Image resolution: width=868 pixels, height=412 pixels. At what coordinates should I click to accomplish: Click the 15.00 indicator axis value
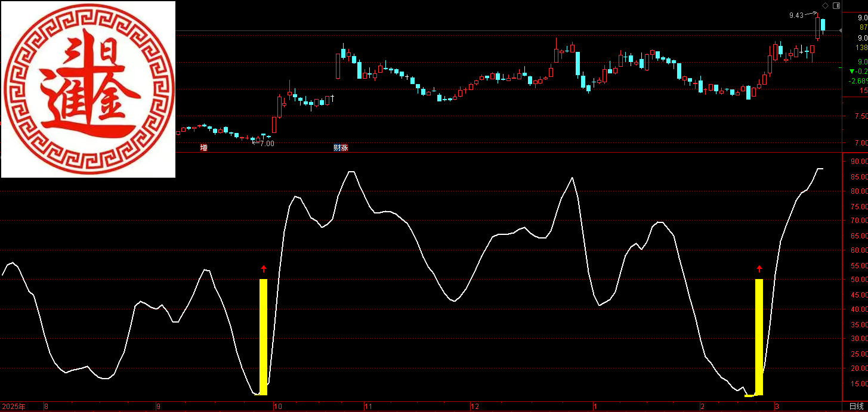(x=859, y=383)
